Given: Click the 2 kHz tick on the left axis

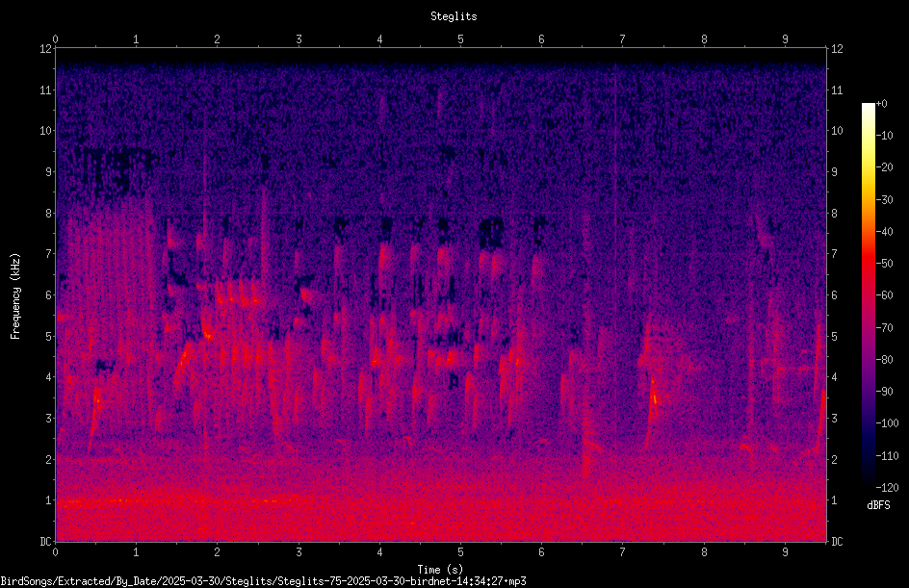Looking at the screenshot, I should coord(49,459).
